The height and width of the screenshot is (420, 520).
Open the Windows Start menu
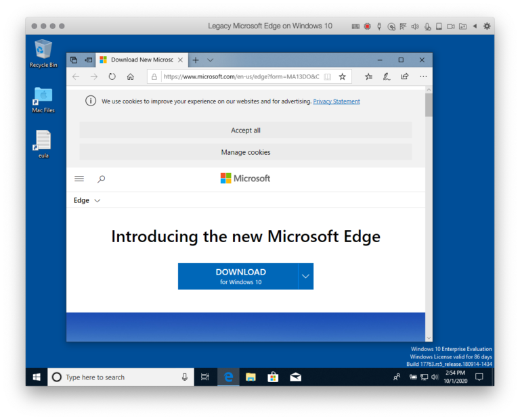(37, 377)
